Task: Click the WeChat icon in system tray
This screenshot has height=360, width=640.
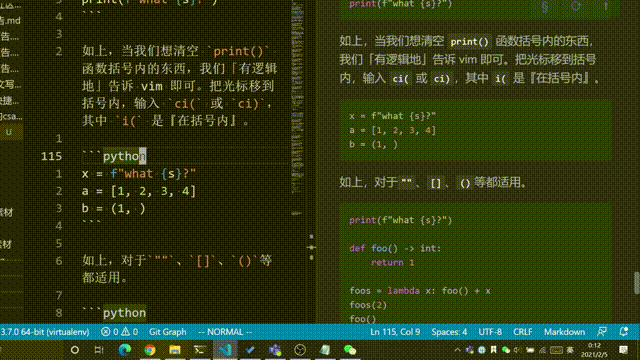Action: [506, 350]
